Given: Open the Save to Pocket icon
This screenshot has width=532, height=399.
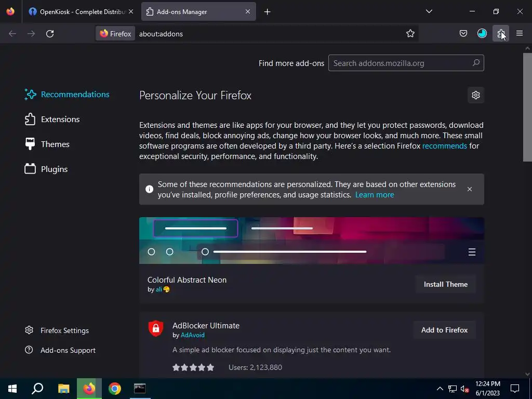Looking at the screenshot, I should click(x=463, y=34).
